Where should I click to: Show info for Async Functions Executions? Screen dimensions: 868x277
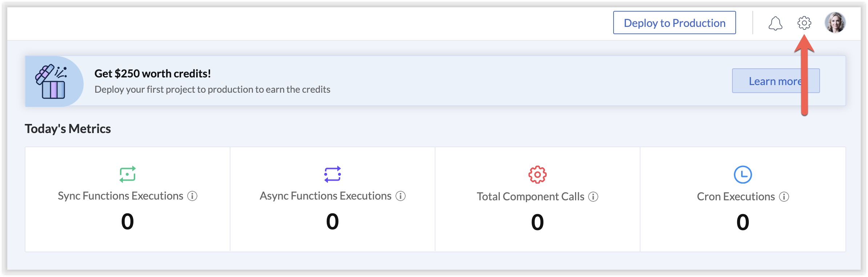tap(401, 196)
